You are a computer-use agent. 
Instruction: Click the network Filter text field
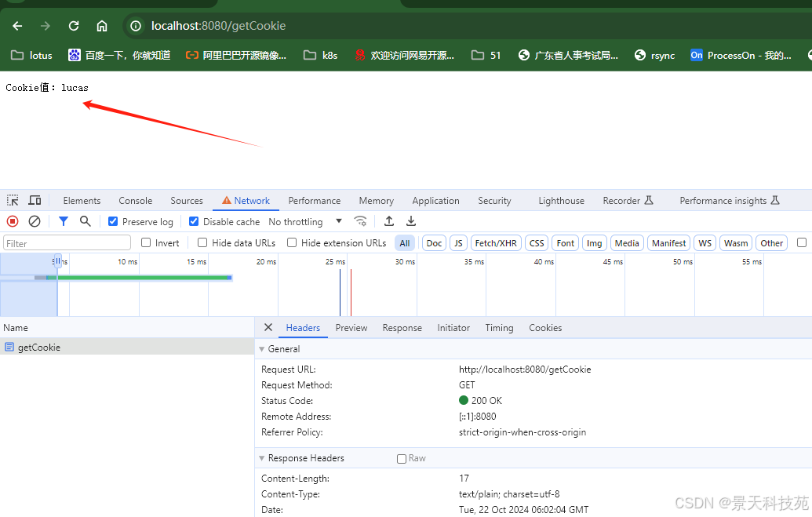point(67,243)
